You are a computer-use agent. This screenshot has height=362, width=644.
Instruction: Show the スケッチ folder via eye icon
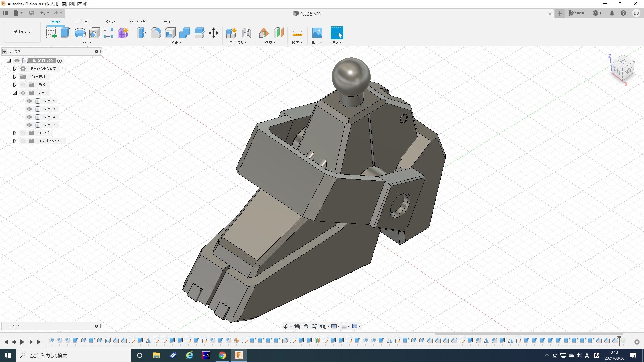pyautogui.click(x=23, y=133)
